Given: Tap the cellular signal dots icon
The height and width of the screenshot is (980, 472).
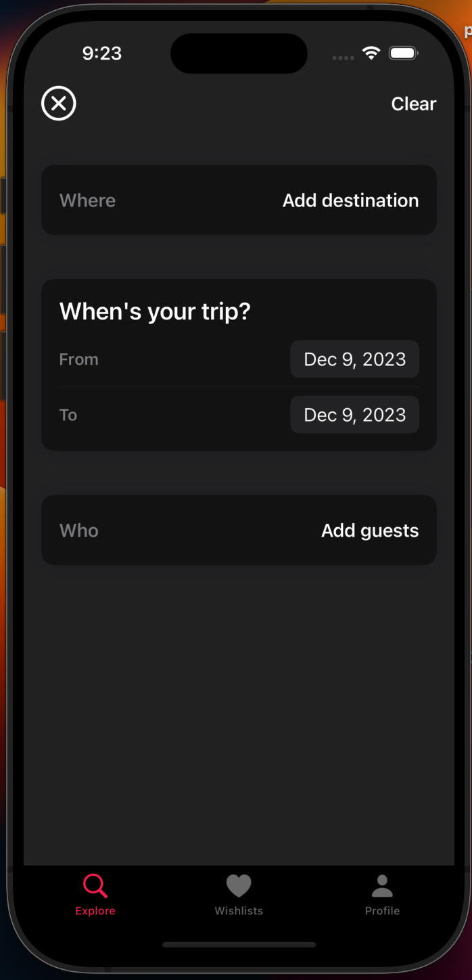Looking at the screenshot, I should coord(343,58).
